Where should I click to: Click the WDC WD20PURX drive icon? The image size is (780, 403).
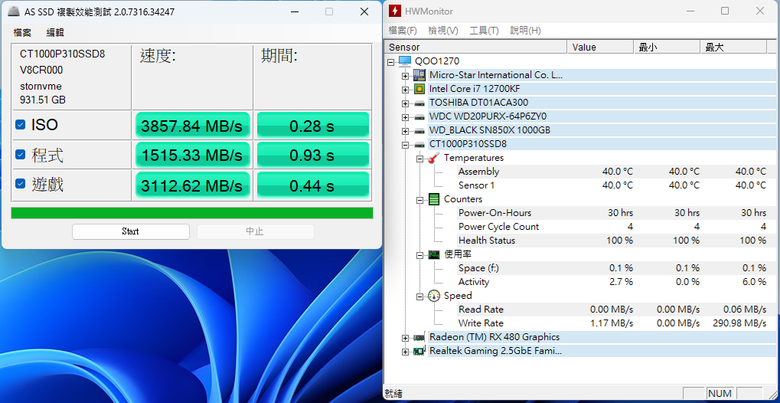(x=419, y=117)
